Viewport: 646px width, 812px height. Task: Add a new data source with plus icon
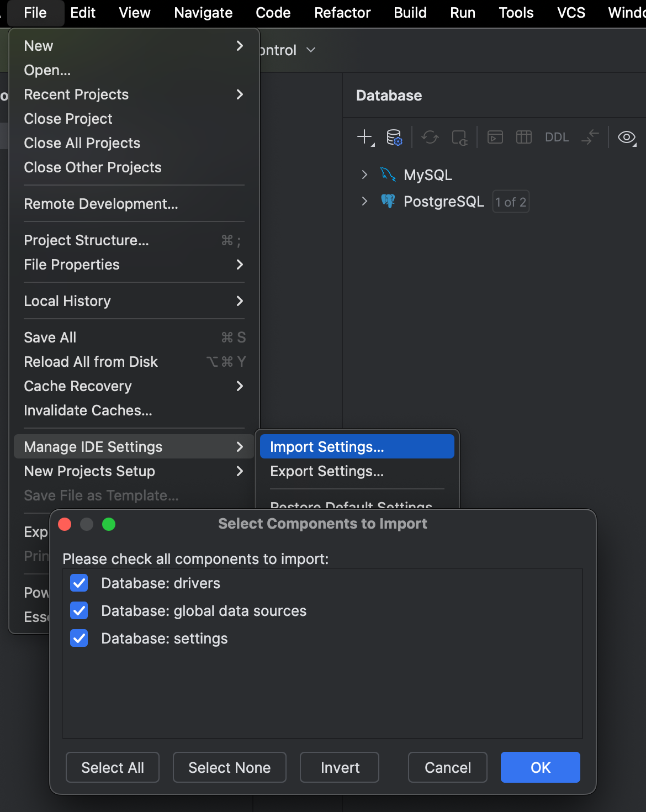coord(365,138)
